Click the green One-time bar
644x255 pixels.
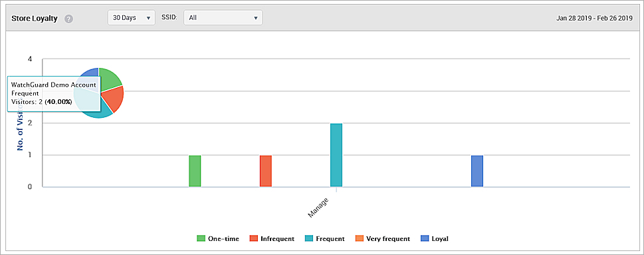click(195, 171)
